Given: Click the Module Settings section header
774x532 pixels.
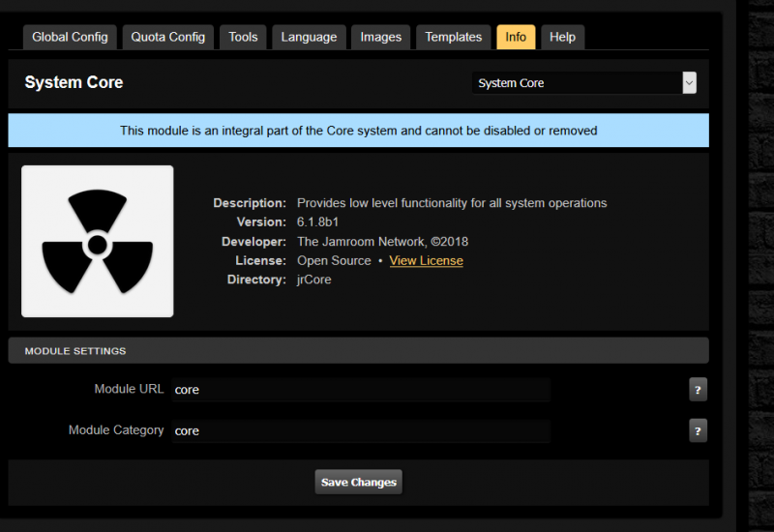Looking at the screenshot, I should click(358, 350).
